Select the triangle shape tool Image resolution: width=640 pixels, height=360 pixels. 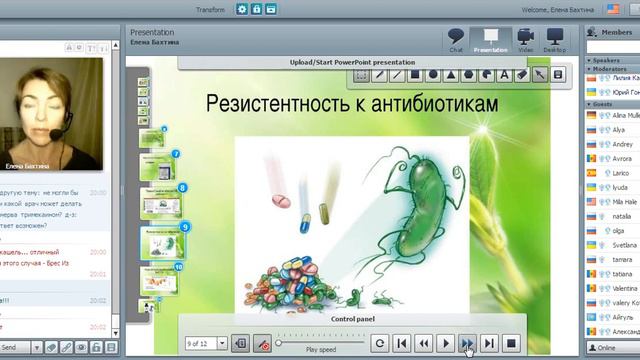pyautogui.click(x=451, y=75)
